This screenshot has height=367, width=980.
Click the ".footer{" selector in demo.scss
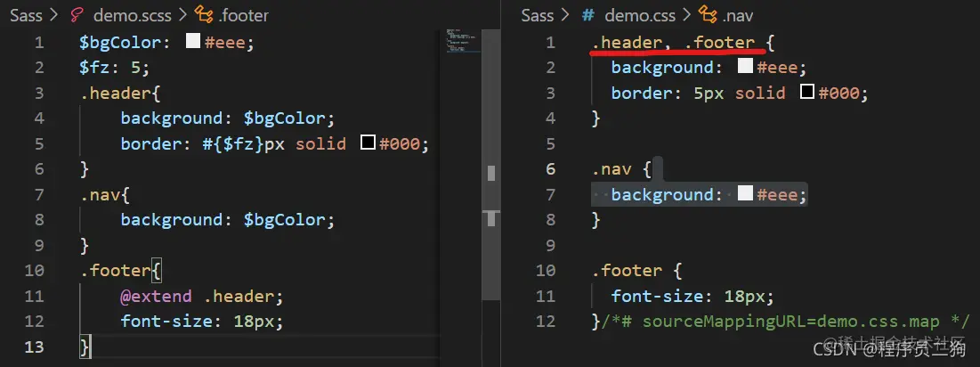point(121,271)
